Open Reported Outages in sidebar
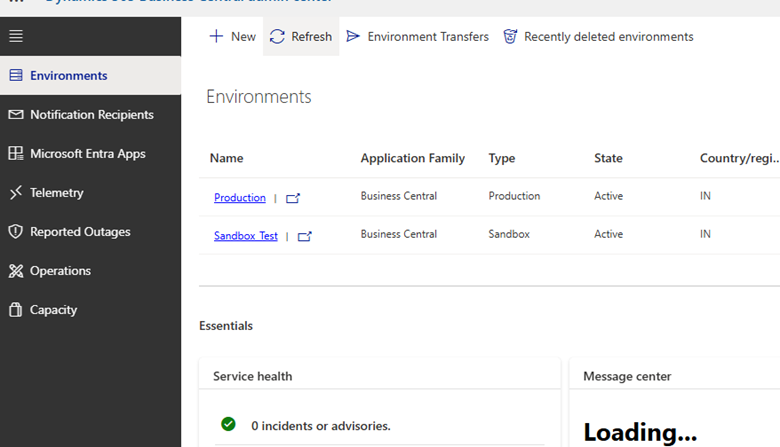Image resolution: width=780 pixels, height=447 pixels. point(80,231)
